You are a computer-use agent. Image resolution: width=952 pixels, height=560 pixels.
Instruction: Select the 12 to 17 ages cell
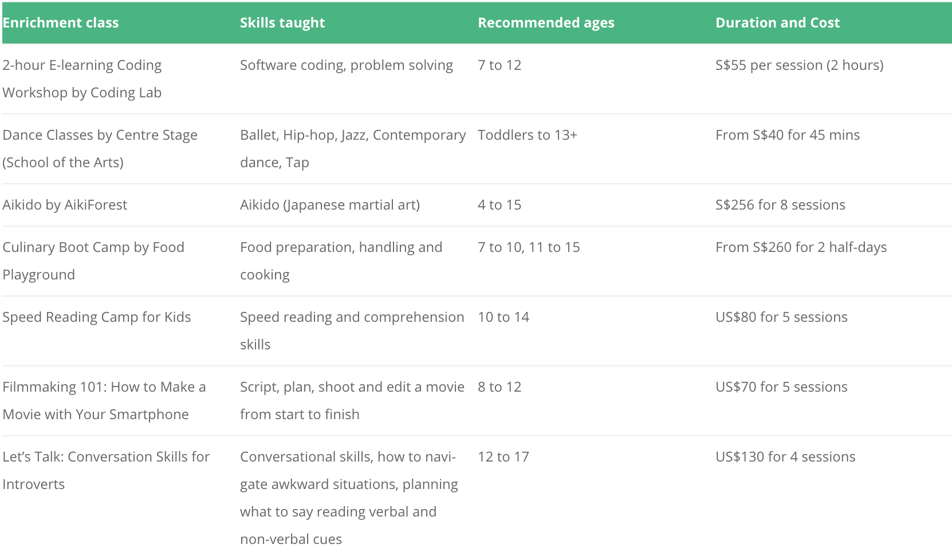pos(503,457)
